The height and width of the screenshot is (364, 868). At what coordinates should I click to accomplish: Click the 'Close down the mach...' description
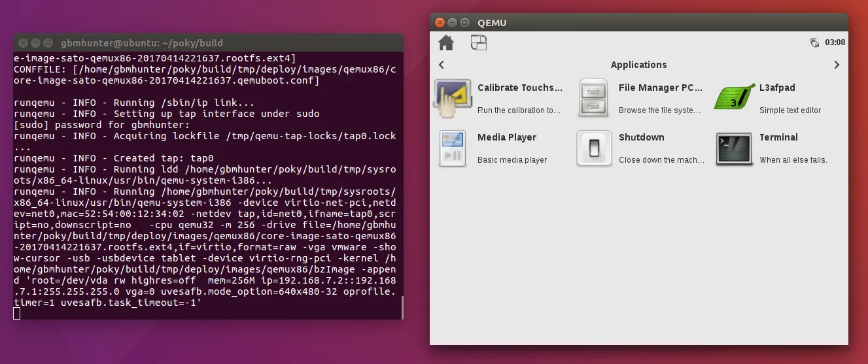661,160
